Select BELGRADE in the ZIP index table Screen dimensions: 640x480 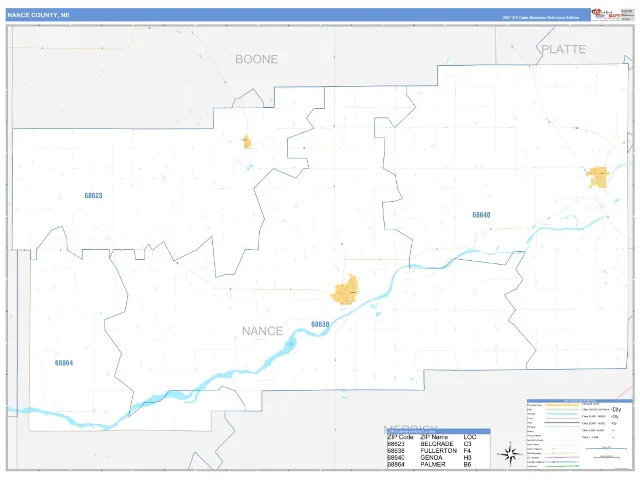coord(437,444)
